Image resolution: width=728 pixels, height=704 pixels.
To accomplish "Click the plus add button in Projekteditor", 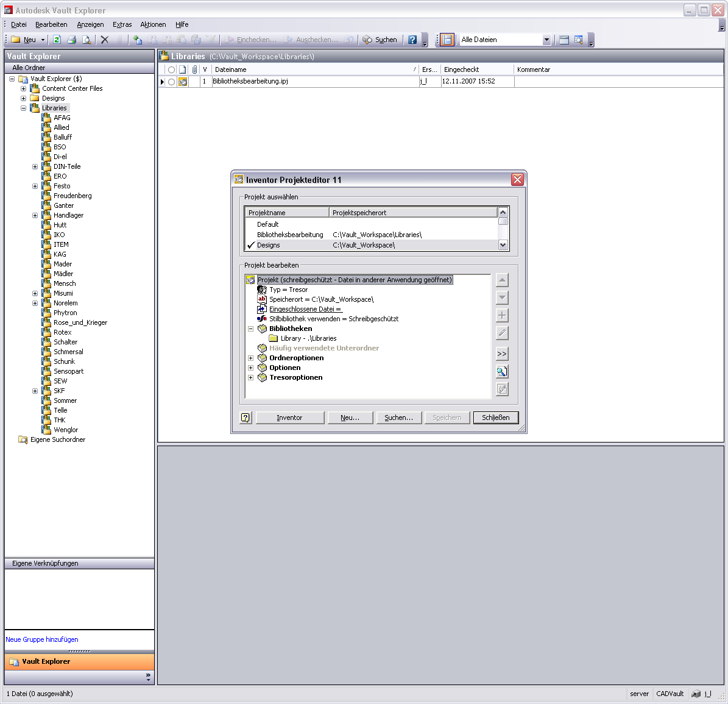I will (x=502, y=315).
